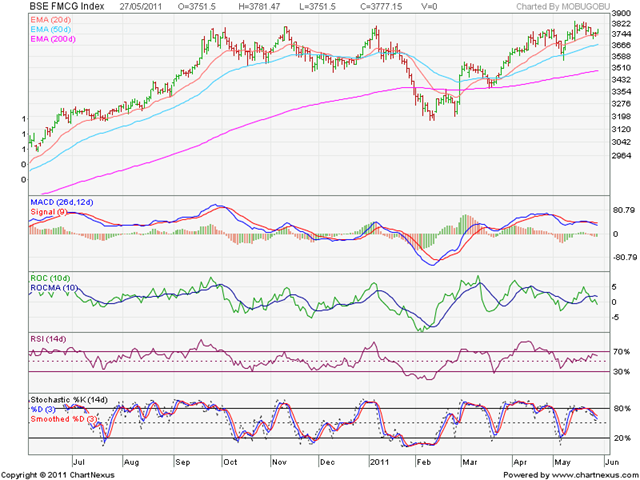This screenshot has width=640, height=480.
Task: Click the Stochastic 80% level label
Action: (x=621, y=409)
